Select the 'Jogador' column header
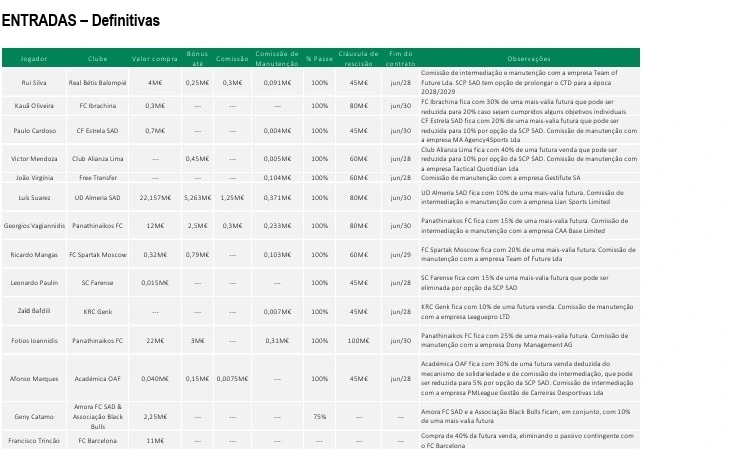The width and height of the screenshot is (729, 455). tap(34, 59)
